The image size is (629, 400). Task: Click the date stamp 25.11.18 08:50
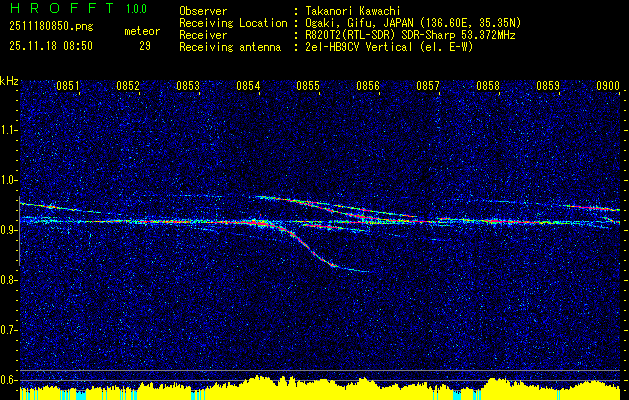click(51, 46)
